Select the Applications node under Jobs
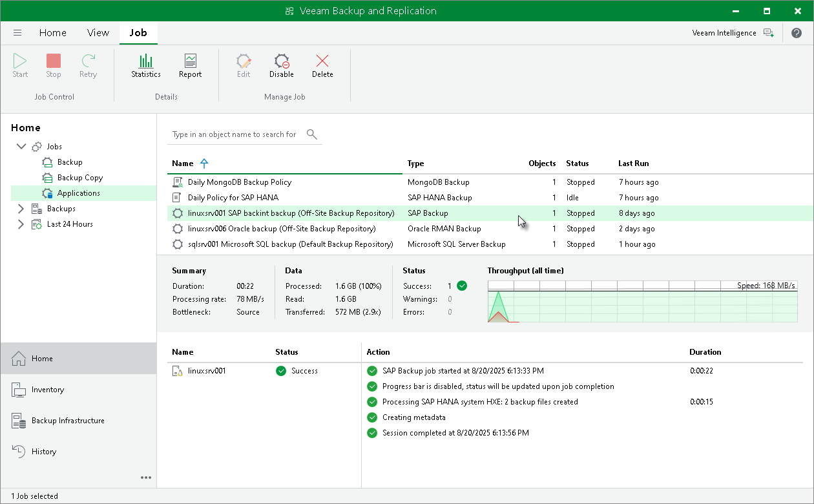This screenshot has height=504, width=814. 79,193
